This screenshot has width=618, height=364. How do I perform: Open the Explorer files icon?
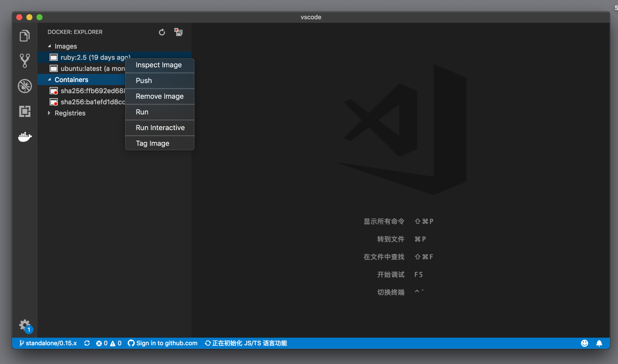24,36
